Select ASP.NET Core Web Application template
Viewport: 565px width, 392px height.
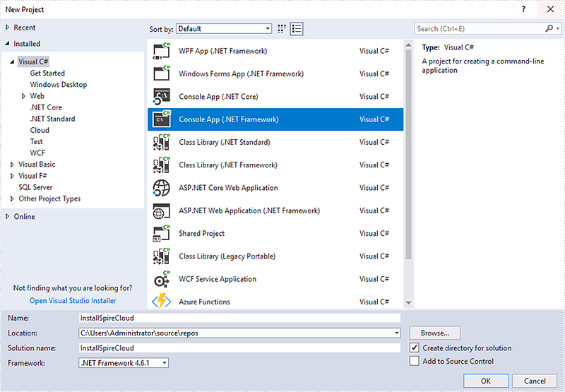[275, 188]
